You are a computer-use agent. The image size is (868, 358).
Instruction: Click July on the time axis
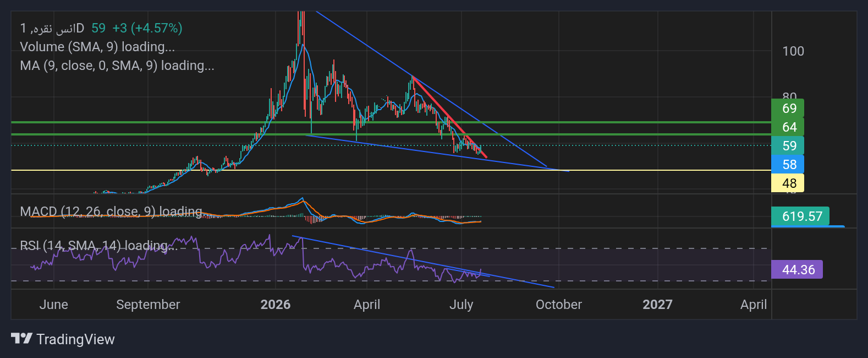coord(462,305)
